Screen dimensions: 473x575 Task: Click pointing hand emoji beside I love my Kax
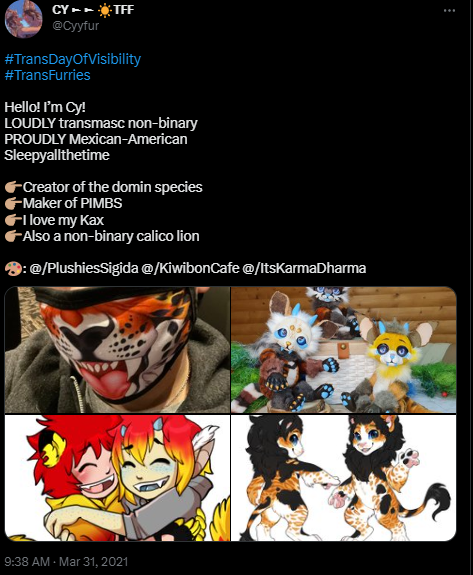[x=13, y=220]
